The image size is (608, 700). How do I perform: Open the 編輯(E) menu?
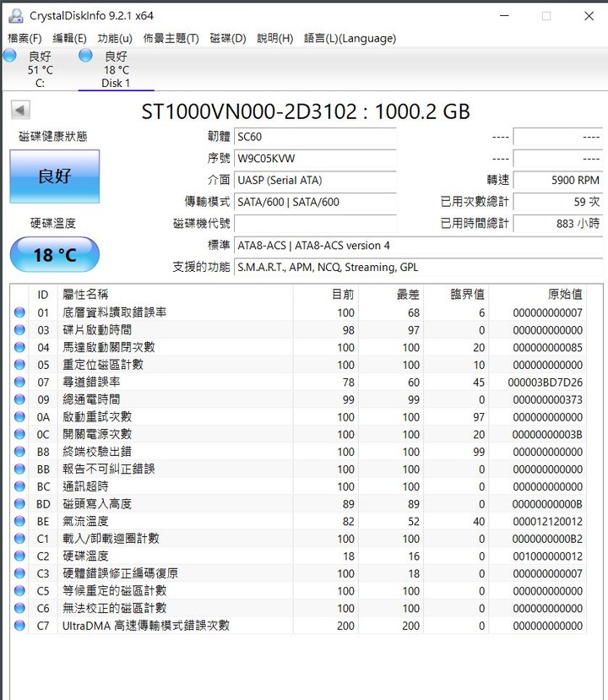coord(69,38)
